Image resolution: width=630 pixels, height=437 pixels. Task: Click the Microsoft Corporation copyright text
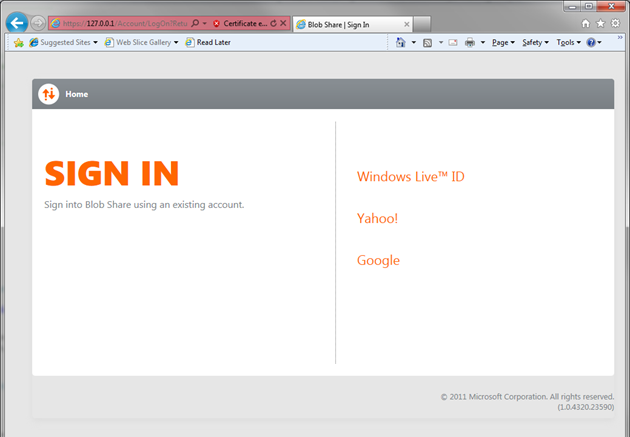point(527,397)
